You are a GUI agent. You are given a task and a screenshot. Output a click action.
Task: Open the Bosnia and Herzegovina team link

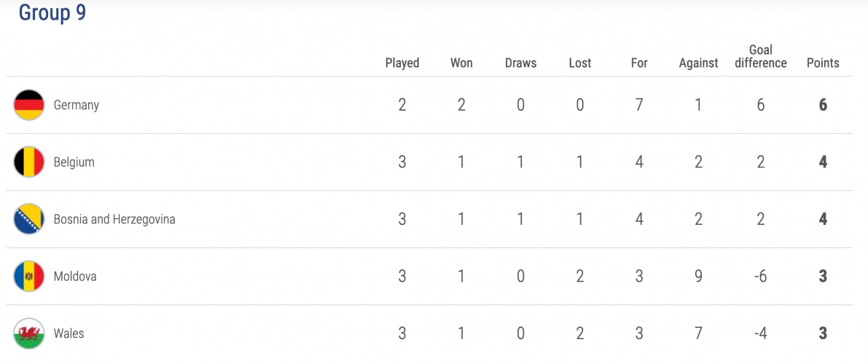coord(114,219)
